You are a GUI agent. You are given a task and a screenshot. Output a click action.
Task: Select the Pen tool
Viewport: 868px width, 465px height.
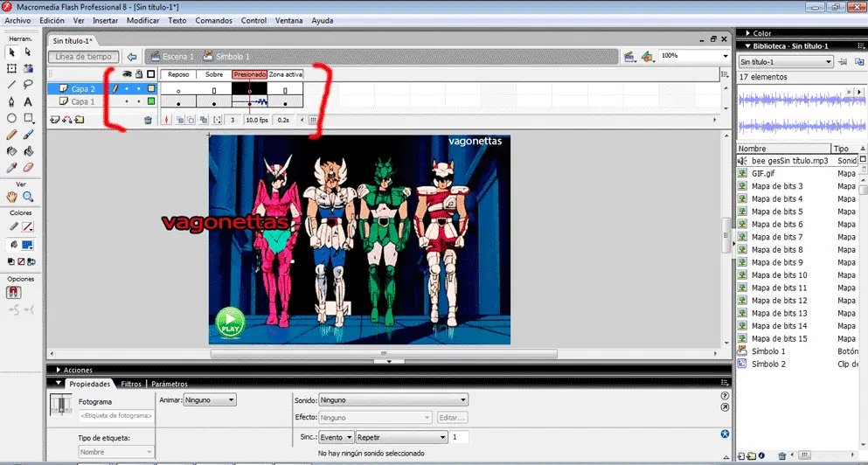coord(11,102)
